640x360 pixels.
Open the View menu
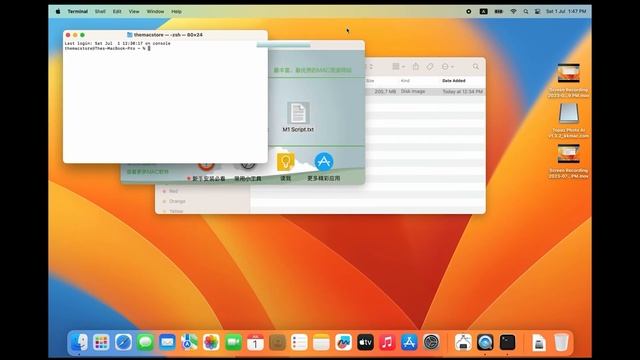(134, 11)
